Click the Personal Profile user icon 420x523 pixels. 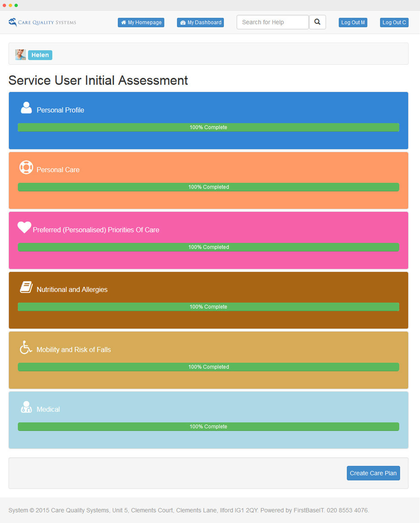point(26,108)
